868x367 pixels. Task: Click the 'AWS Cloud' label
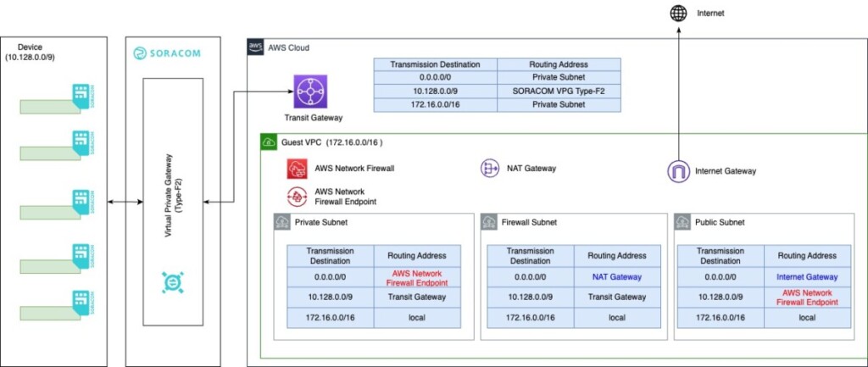coord(288,48)
